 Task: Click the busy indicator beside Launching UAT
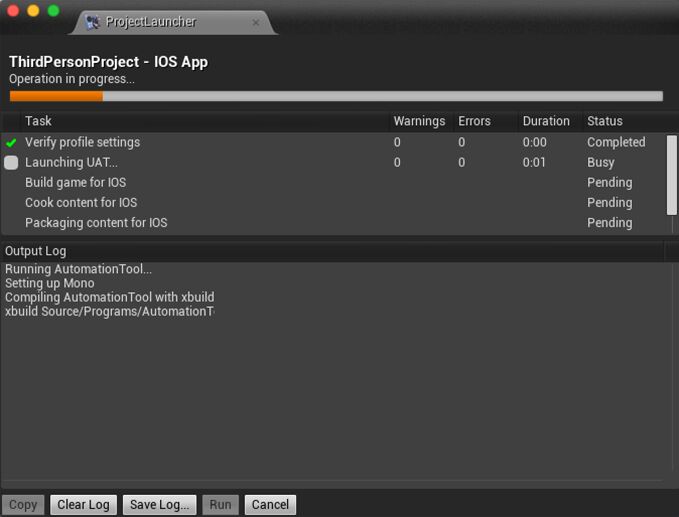[11, 162]
